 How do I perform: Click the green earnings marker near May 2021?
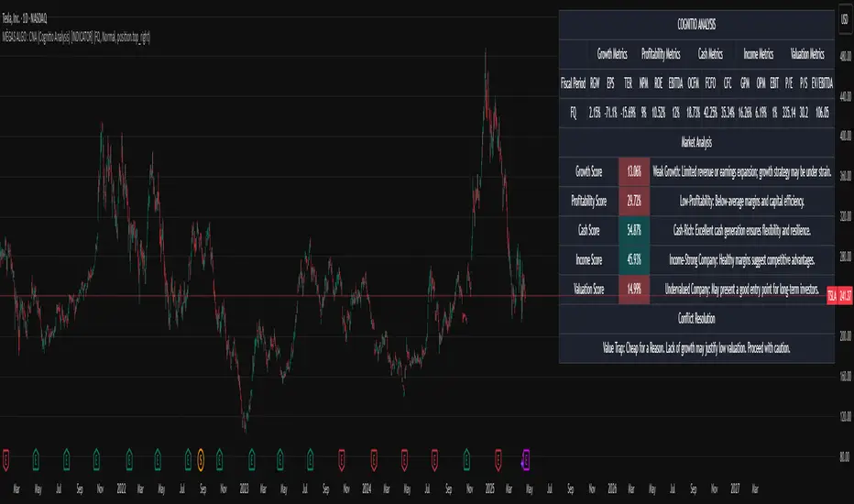coord(36,459)
